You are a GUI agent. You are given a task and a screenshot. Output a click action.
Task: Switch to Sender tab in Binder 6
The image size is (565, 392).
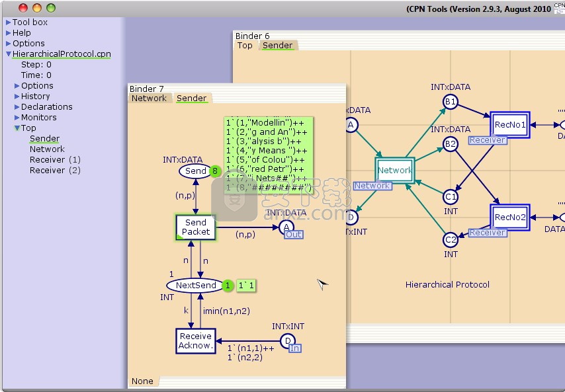pyautogui.click(x=277, y=46)
